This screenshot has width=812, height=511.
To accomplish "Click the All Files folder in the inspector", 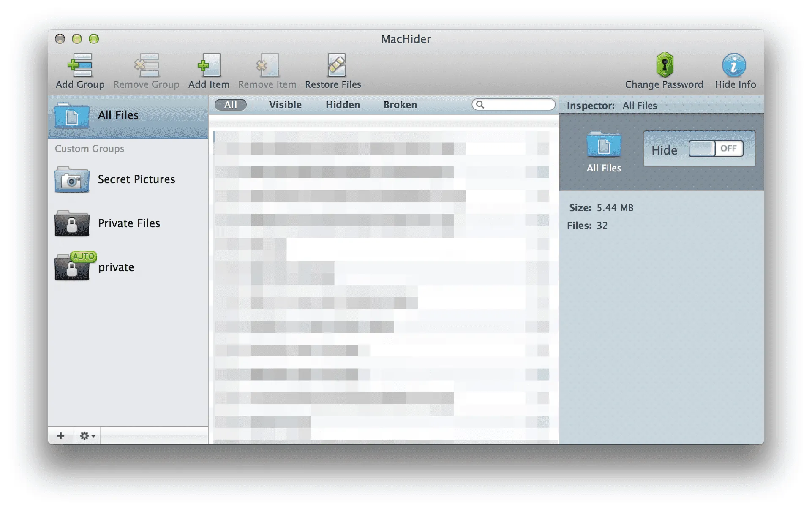I will point(604,145).
